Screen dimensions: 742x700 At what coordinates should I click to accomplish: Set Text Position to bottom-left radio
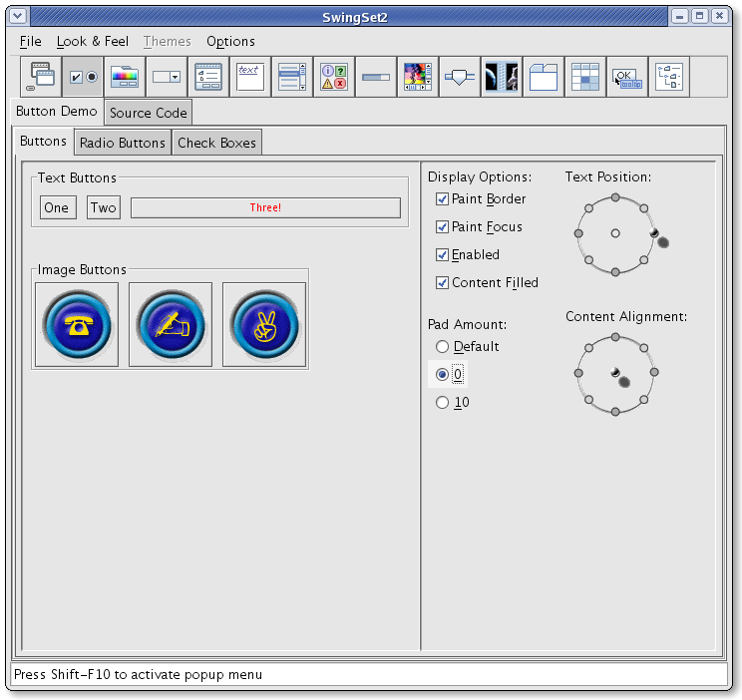(588, 260)
